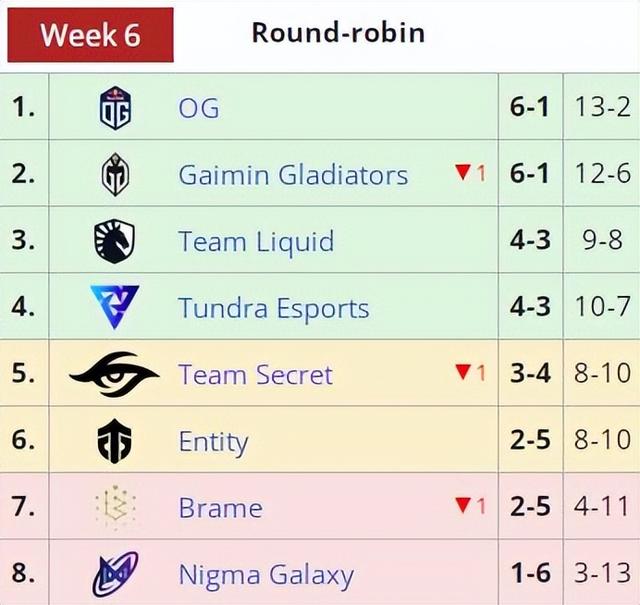Open the Team Secret link
This screenshot has width=640, height=605.
[256, 374]
